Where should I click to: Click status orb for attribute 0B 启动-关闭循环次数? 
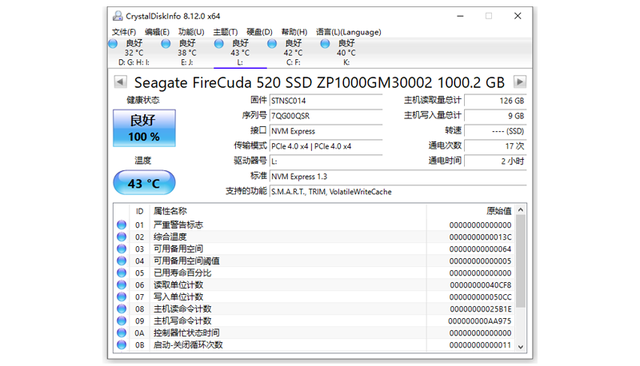click(122, 345)
